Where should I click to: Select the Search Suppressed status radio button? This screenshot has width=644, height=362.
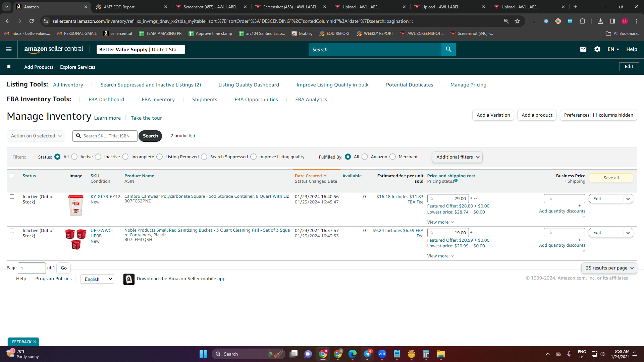(x=204, y=157)
